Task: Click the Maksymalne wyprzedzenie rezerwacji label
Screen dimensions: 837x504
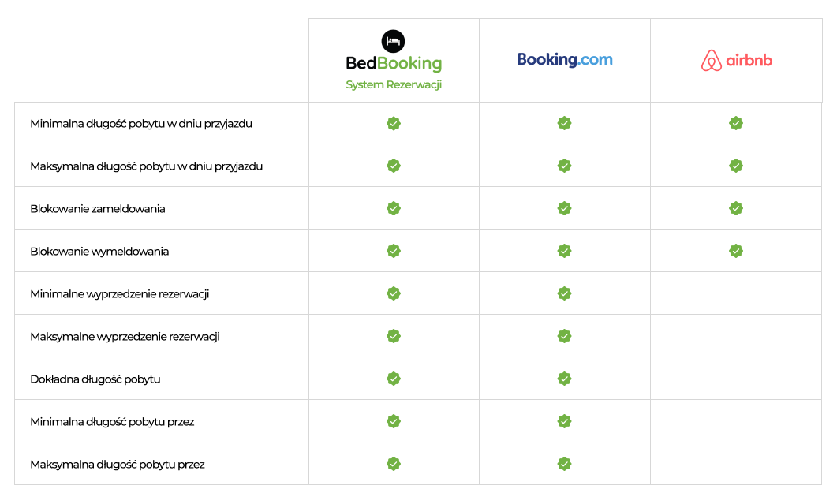Action: click(x=125, y=336)
